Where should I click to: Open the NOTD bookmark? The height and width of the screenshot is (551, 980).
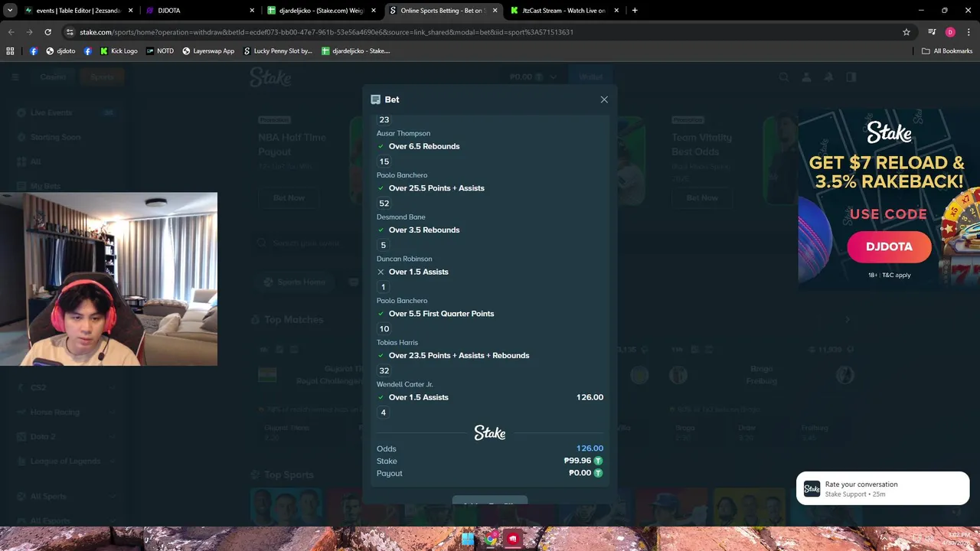click(160, 51)
